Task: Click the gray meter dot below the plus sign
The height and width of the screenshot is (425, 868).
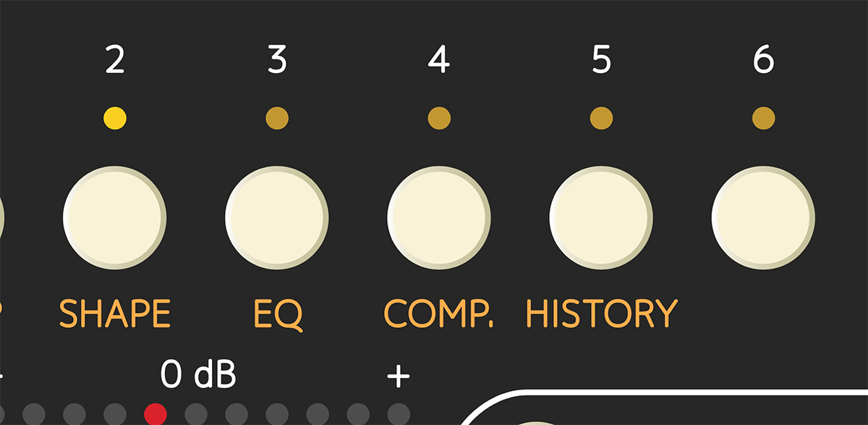Action: pos(399,414)
